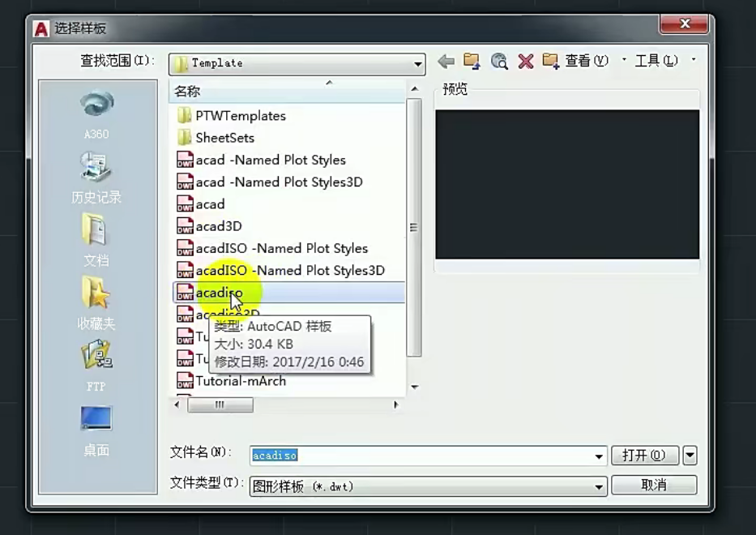Click the AutoCAD logo in title bar
This screenshot has width=756, height=535.
(41, 28)
